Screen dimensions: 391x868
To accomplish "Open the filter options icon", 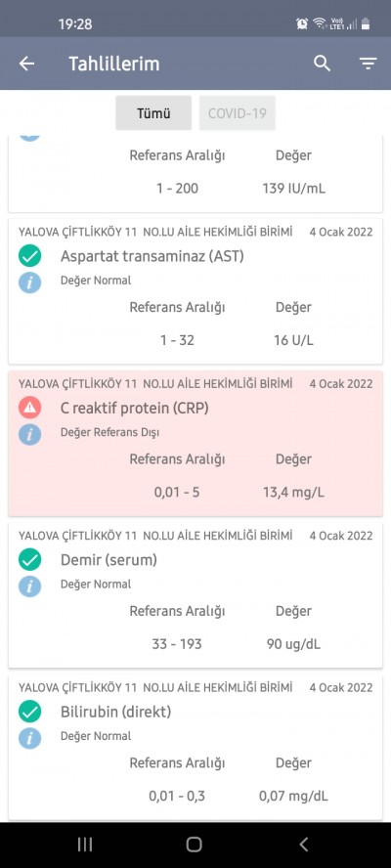I will [x=368, y=64].
